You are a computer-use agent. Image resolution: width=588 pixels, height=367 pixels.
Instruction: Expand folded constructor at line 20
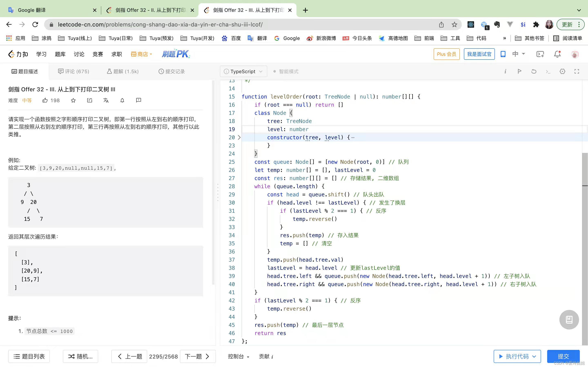[x=239, y=137]
